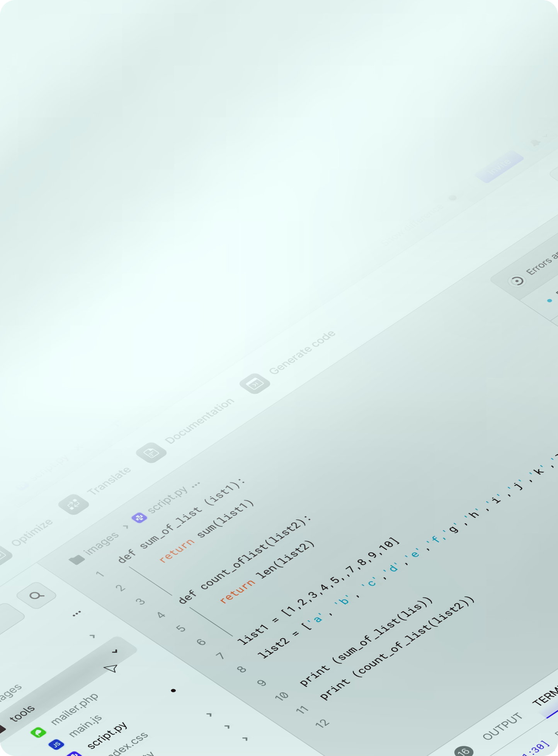This screenshot has height=756, width=558.
Task: Open the file search magnifier button
Action: [x=37, y=595]
